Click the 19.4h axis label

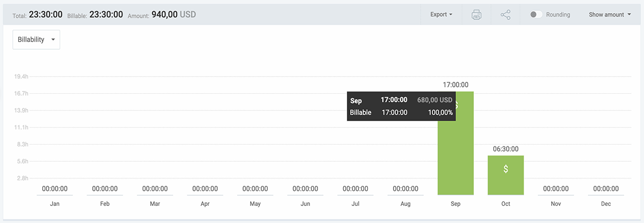pyautogui.click(x=21, y=77)
